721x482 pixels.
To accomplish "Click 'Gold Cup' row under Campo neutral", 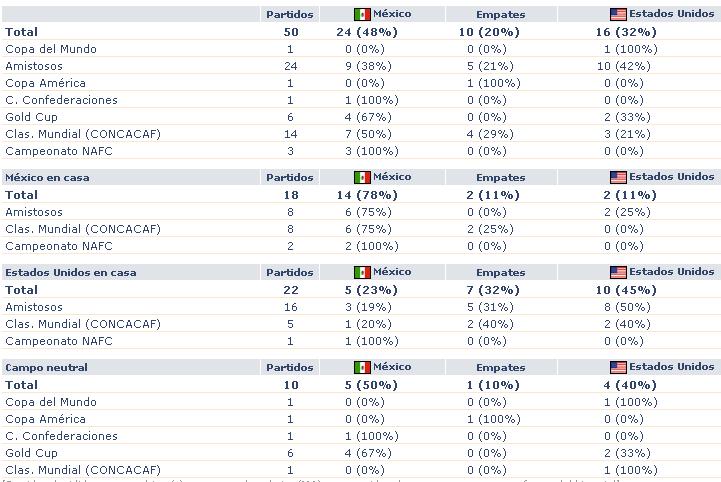I will coord(31,453).
